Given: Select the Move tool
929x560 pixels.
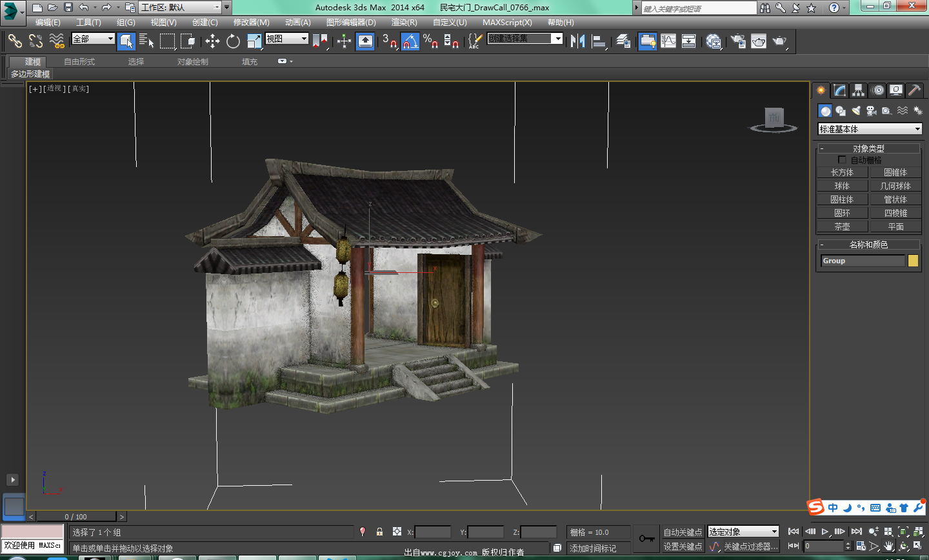Looking at the screenshot, I should pos(212,41).
